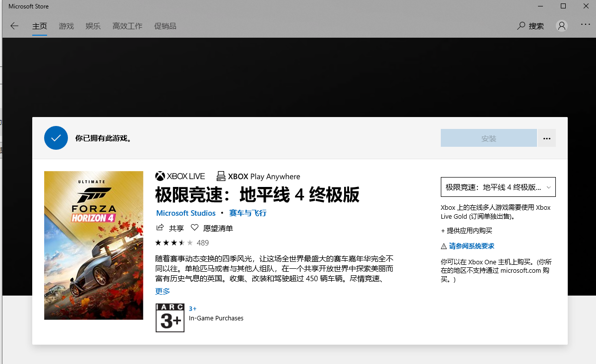Click the In-Game Purchases label
The height and width of the screenshot is (364, 596).
point(216,318)
